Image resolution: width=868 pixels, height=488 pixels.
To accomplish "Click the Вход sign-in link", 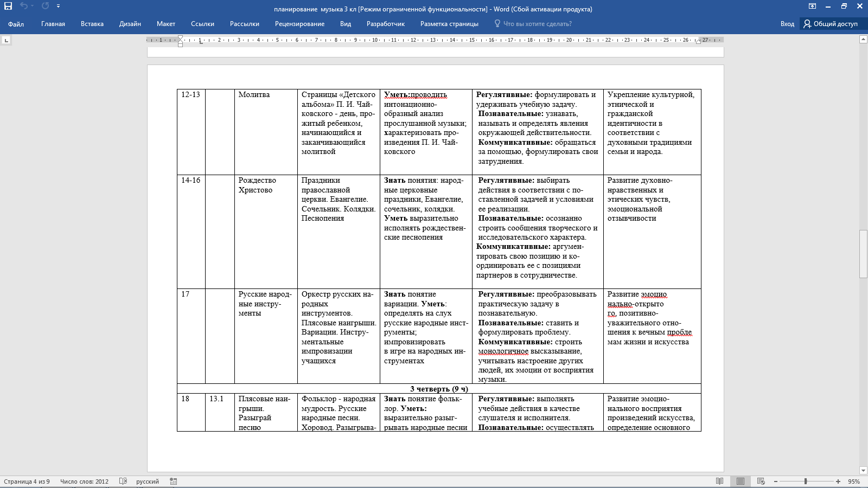I will (787, 24).
